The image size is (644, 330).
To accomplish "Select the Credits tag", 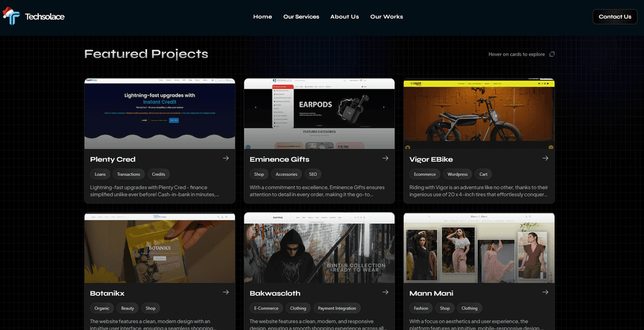I will tap(159, 174).
